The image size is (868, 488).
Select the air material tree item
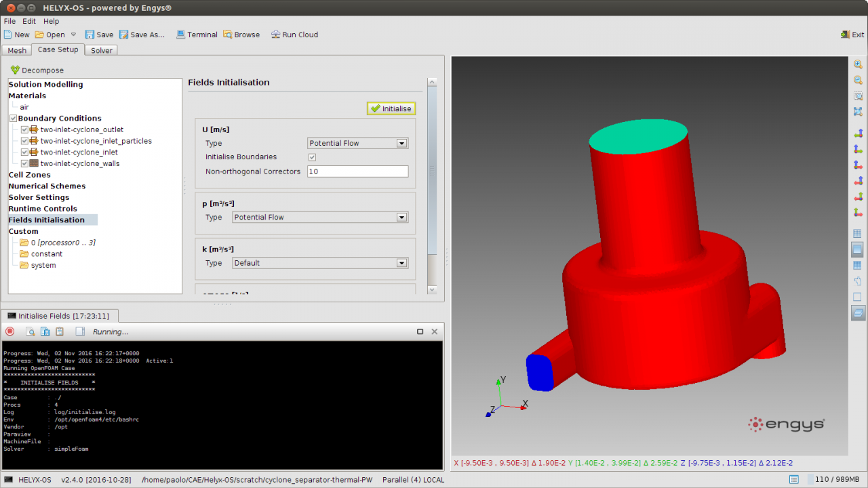click(x=24, y=107)
